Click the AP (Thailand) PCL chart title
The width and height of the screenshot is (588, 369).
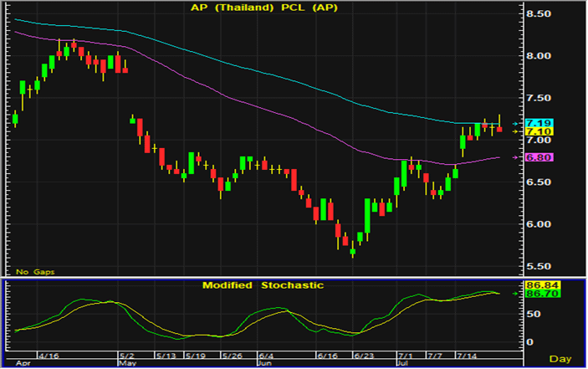point(261,8)
